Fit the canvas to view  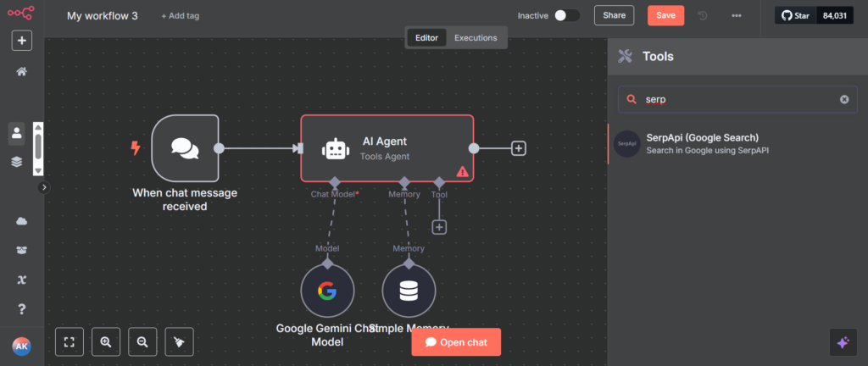tap(70, 341)
